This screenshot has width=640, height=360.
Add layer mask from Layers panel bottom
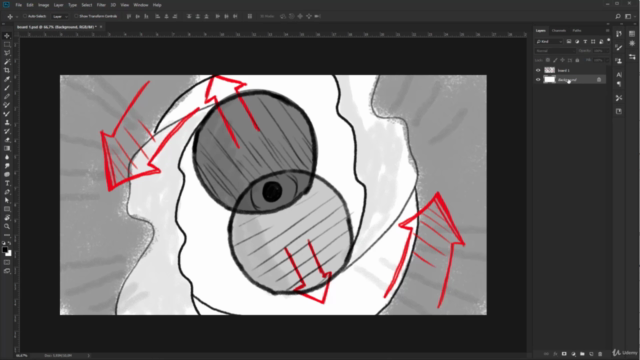point(564,354)
